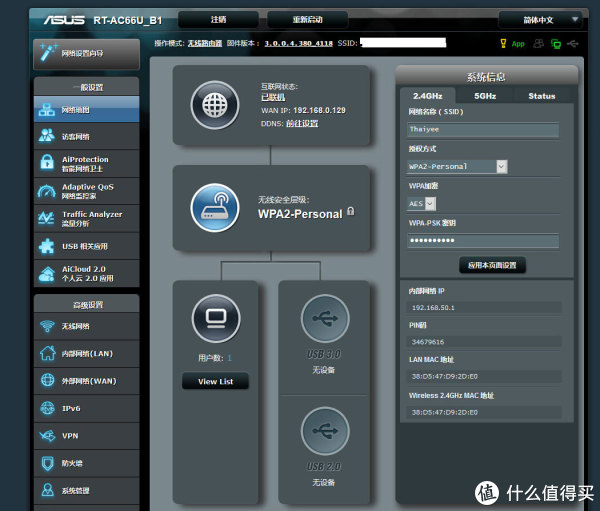Select the Network Map sidebar icon
Image resolution: width=600 pixels, height=511 pixels.
47,110
